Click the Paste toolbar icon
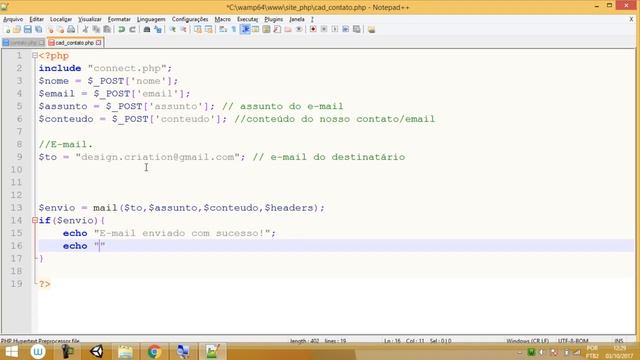This screenshot has height=360, width=640. pyautogui.click(x=107, y=29)
